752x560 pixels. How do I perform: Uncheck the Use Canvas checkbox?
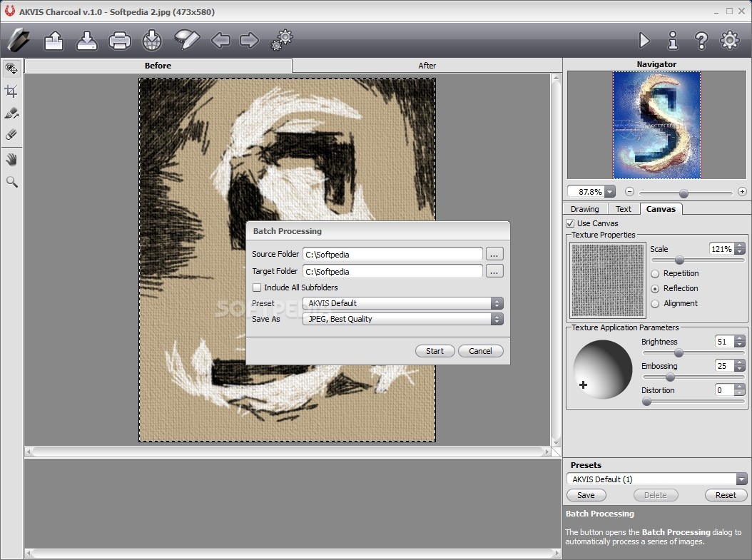tap(570, 223)
